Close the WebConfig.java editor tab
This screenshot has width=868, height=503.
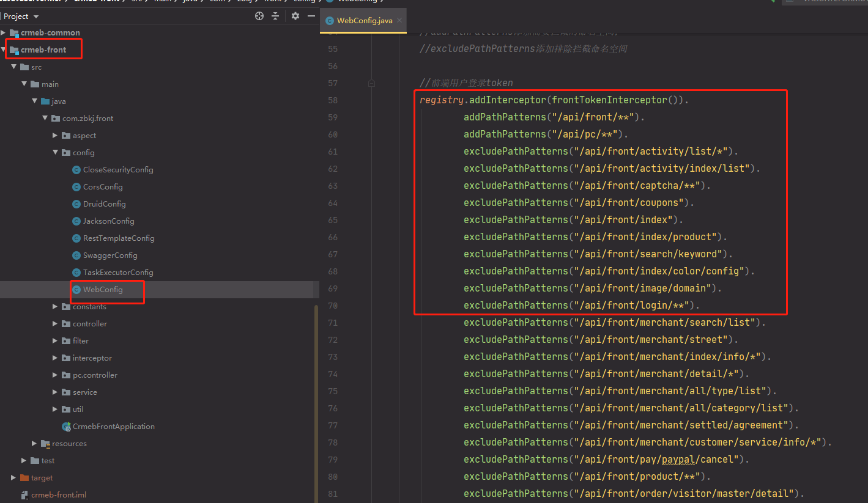[x=399, y=20]
